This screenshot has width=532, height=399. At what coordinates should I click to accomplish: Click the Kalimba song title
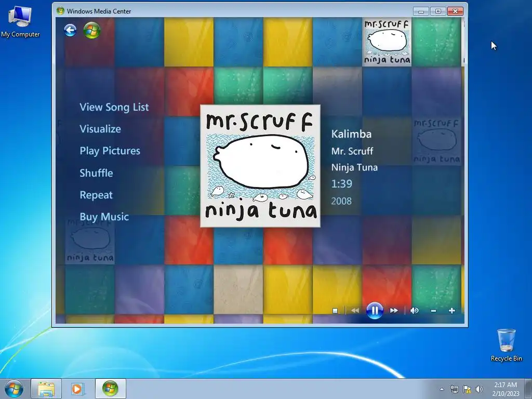click(351, 134)
